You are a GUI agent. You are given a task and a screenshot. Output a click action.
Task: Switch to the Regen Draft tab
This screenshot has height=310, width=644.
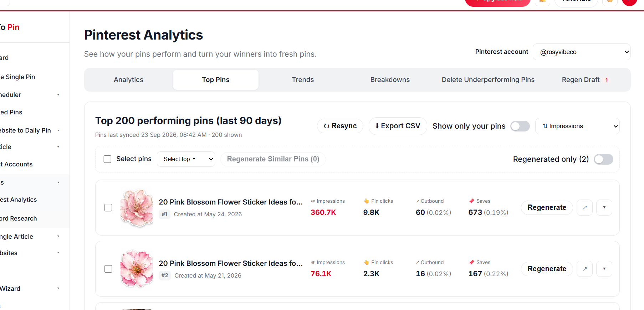click(x=585, y=80)
